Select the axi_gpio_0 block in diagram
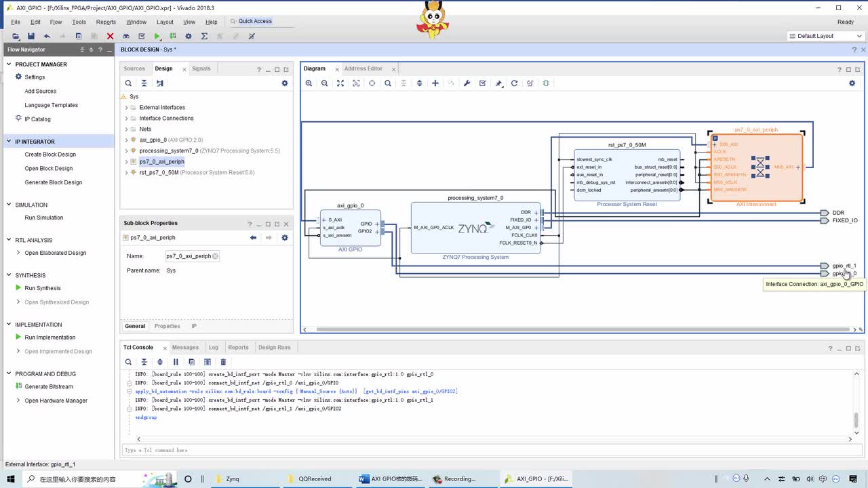Image resolution: width=868 pixels, height=488 pixels. click(351, 228)
